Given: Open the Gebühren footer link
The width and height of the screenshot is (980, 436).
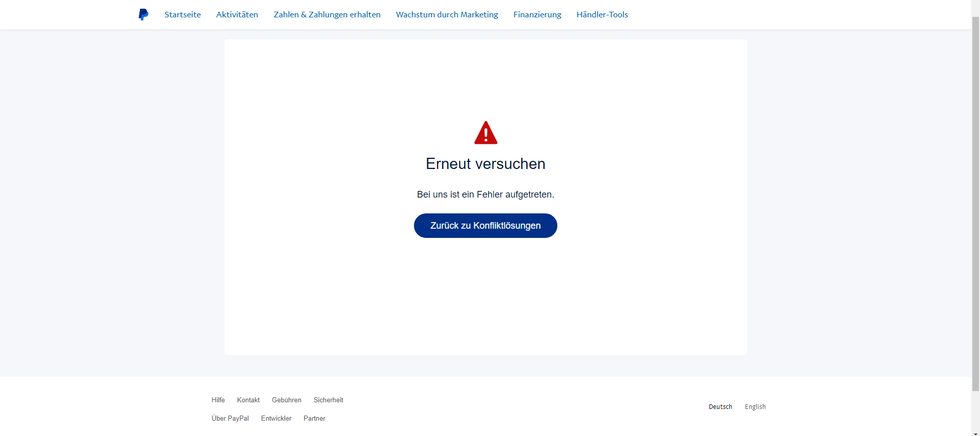Looking at the screenshot, I should [287, 400].
